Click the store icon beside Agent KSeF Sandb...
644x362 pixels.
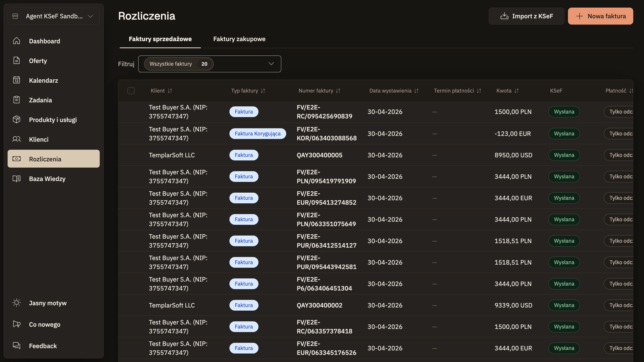click(x=15, y=16)
